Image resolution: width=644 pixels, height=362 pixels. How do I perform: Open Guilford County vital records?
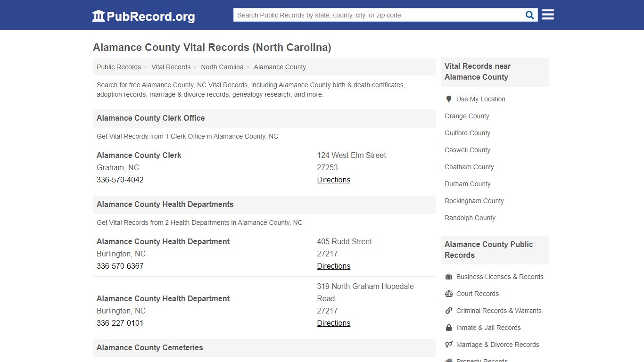[x=467, y=133]
